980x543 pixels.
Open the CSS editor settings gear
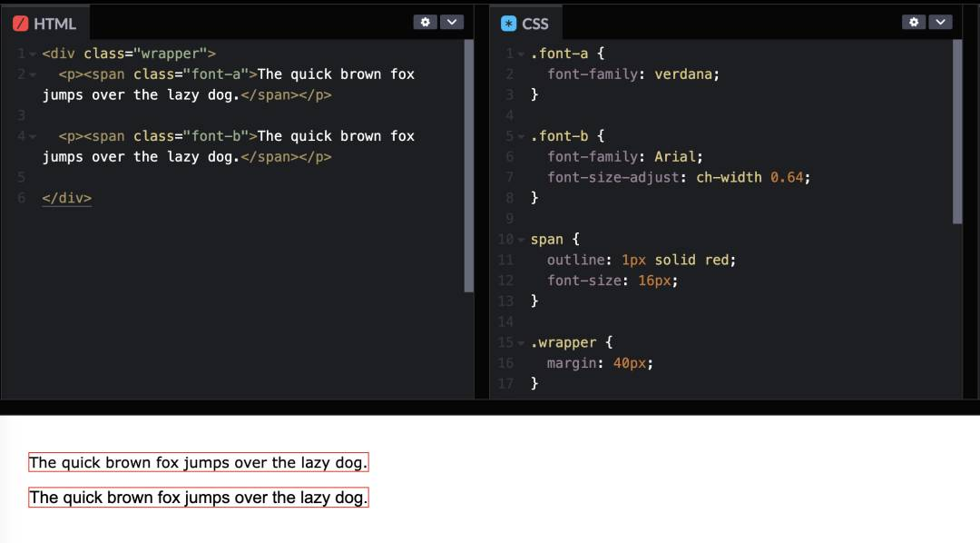914,22
